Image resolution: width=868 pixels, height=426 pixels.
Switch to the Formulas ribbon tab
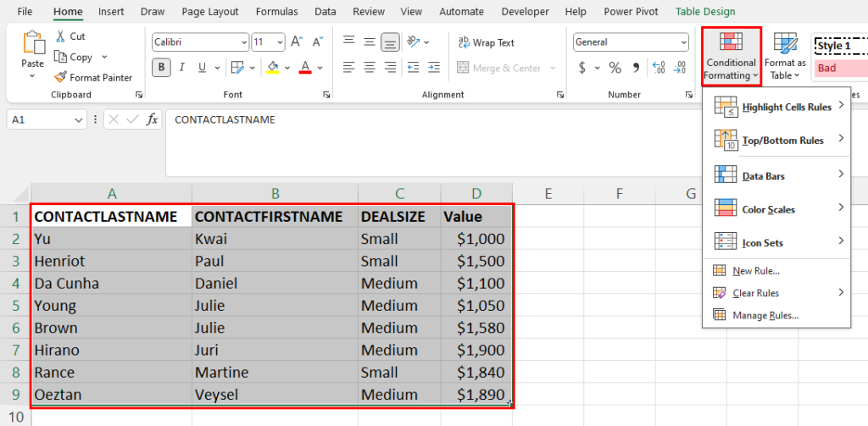pyautogui.click(x=277, y=12)
